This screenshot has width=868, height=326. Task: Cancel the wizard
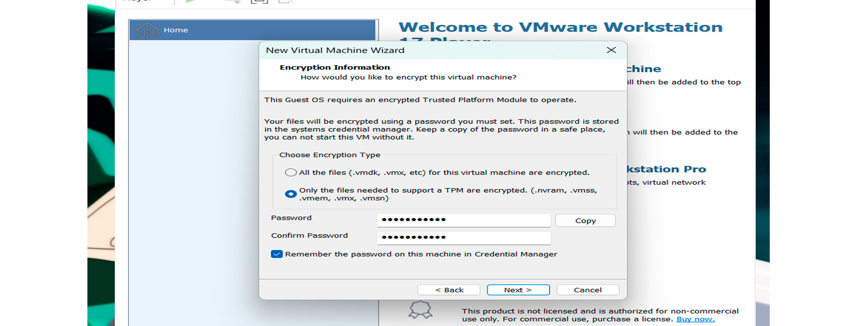pyautogui.click(x=588, y=290)
